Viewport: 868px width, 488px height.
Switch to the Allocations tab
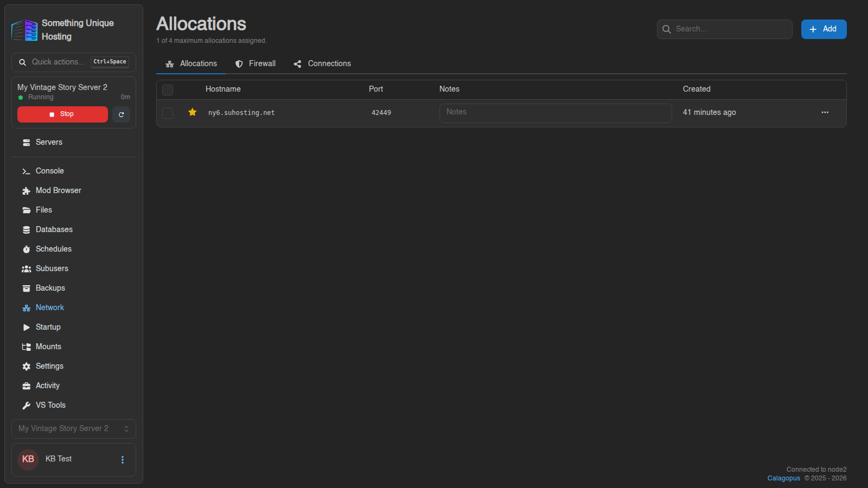pos(191,63)
